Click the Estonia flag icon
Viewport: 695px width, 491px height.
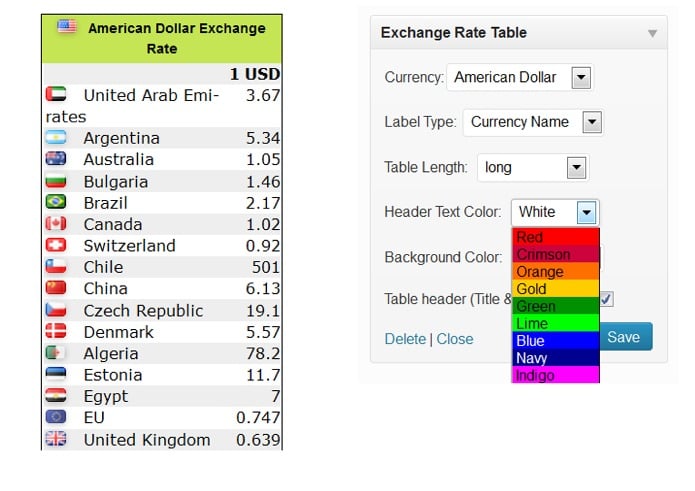point(56,374)
